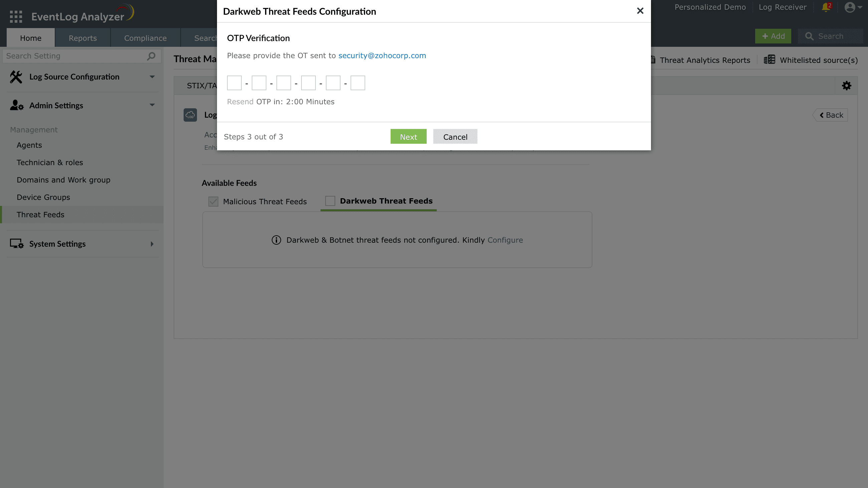Enable the Darkweb Threat Feeds checkbox
This screenshot has height=488, width=868.
tap(330, 201)
